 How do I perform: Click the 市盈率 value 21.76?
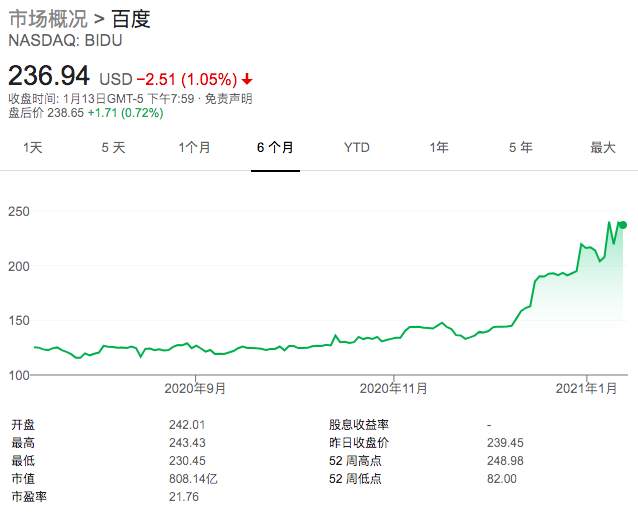pos(184,497)
